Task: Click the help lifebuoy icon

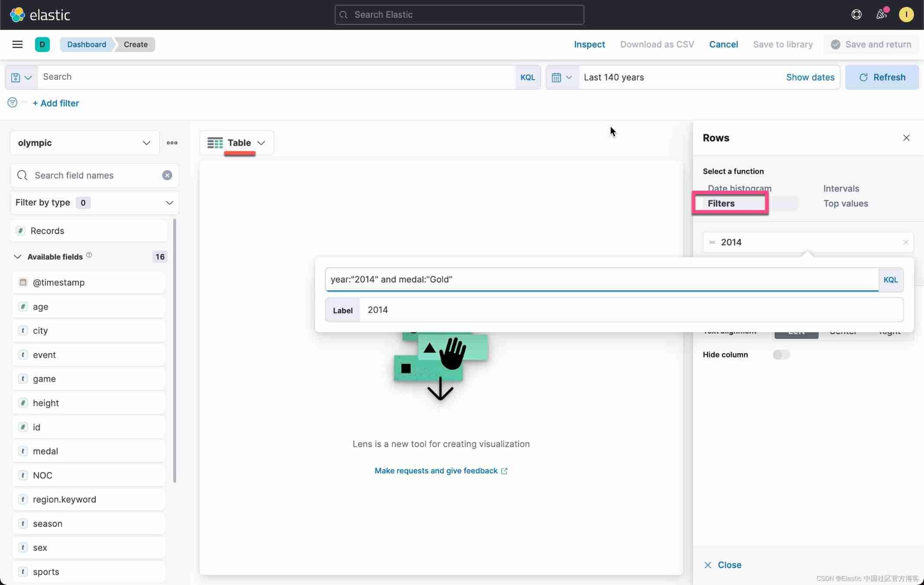Action: tap(856, 14)
